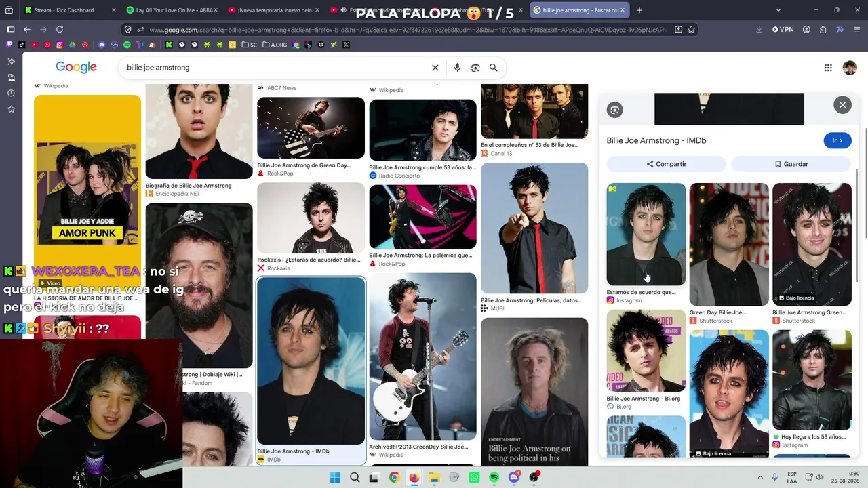Toggle the VPN button
The height and width of the screenshot is (488, 868).
783,29
